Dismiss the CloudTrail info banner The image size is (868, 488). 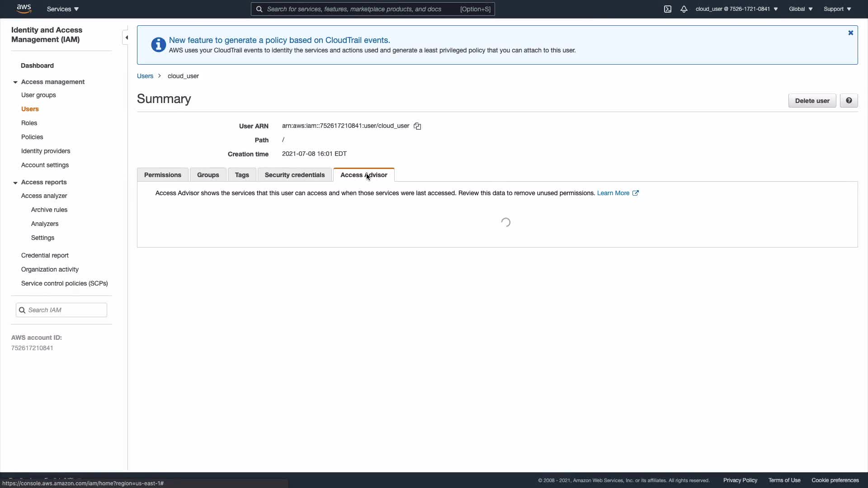(x=850, y=33)
